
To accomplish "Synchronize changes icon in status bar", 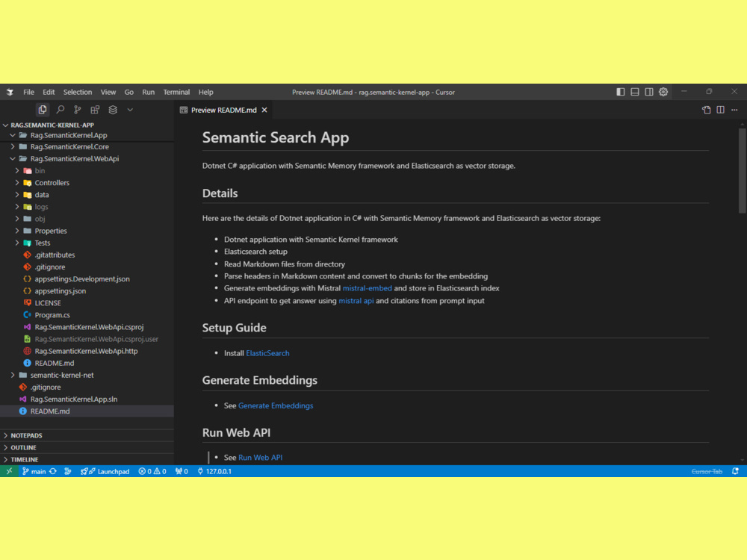I will tap(53, 471).
